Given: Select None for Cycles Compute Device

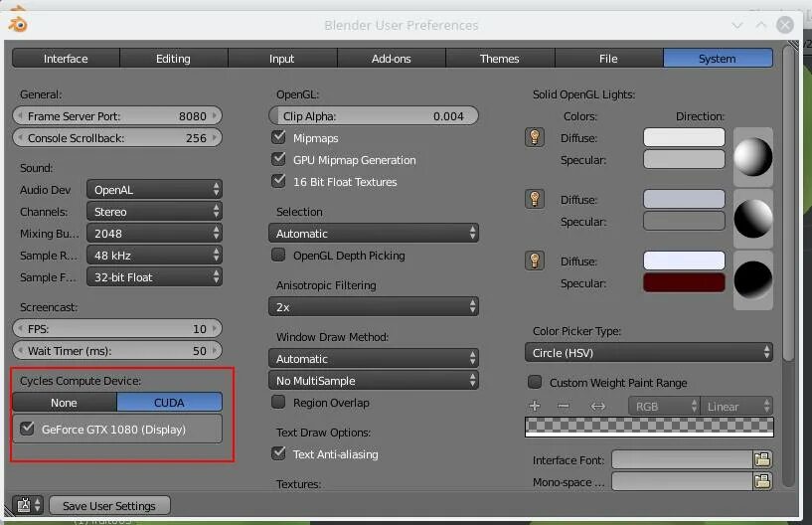Looking at the screenshot, I should click(x=65, y=403).
